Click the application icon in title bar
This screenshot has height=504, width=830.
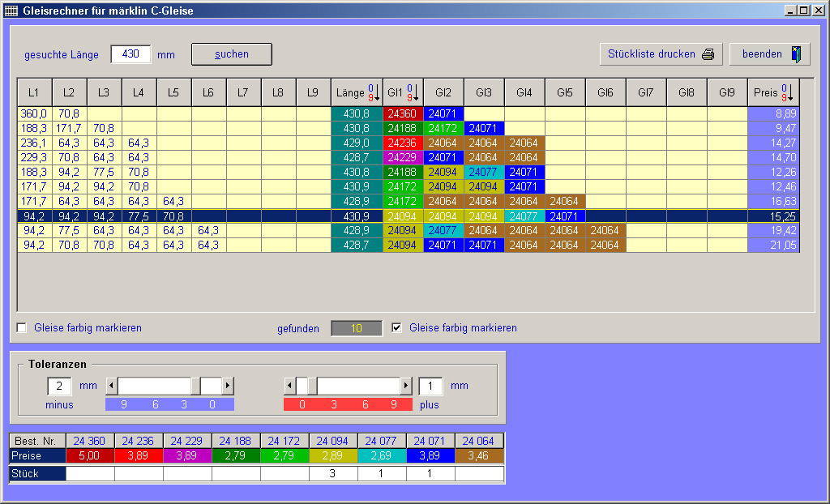pos(11,11)
